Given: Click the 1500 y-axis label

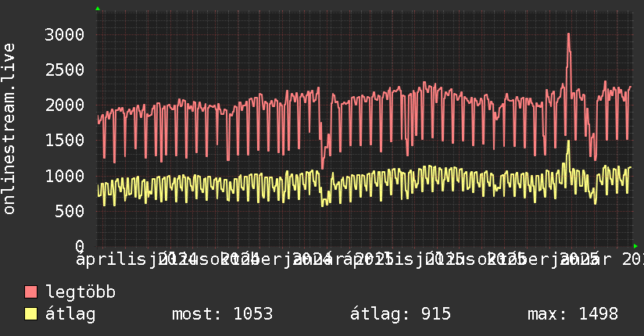Looking at the screenshot, I should (x=65, y=141).
